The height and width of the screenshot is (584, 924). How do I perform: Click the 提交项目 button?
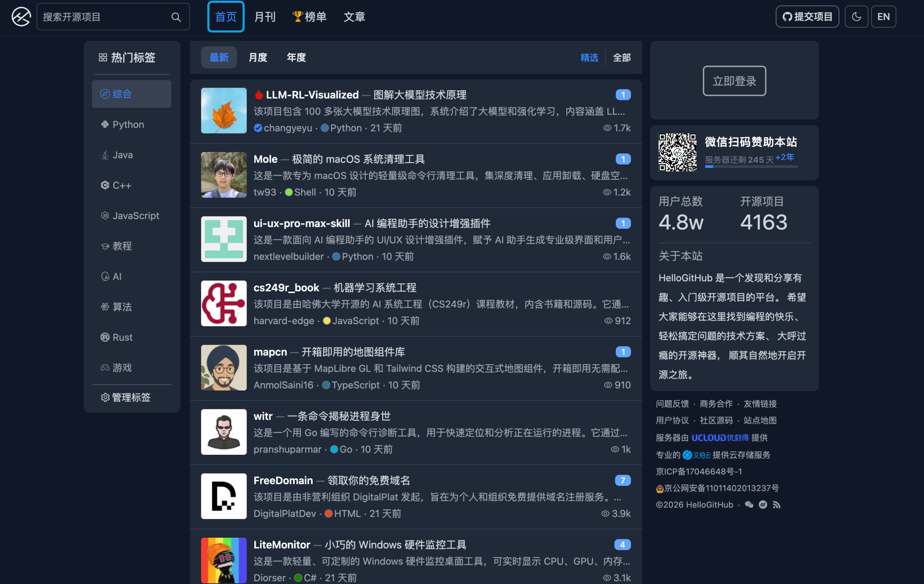tap(807, 17)
